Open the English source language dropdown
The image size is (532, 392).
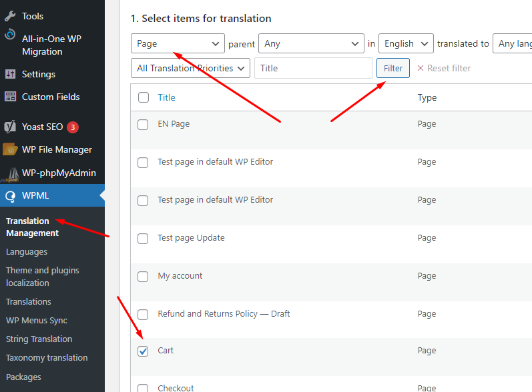tap(406, 44)
